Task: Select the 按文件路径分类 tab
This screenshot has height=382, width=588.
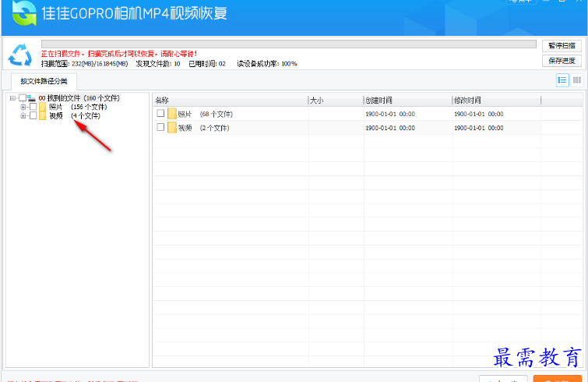Action: tap(44, 81)
